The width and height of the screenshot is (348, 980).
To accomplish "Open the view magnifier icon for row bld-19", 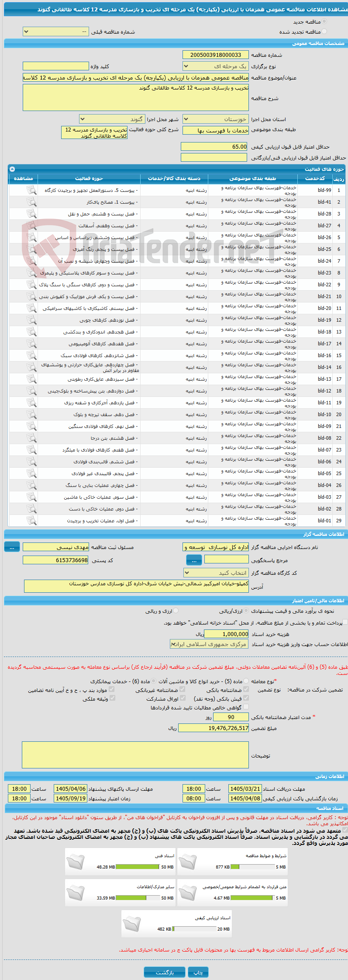I will [31, 320].
